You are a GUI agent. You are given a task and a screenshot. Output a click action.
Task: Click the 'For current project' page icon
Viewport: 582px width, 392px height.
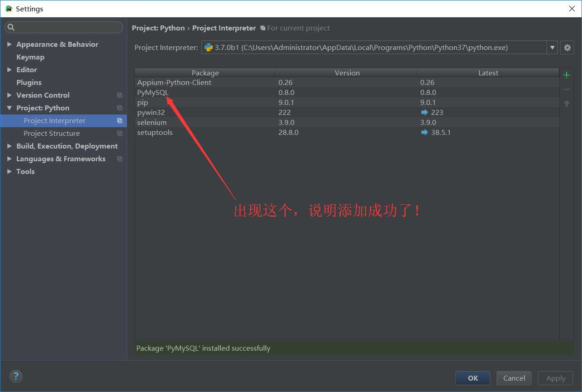[263, 28]
